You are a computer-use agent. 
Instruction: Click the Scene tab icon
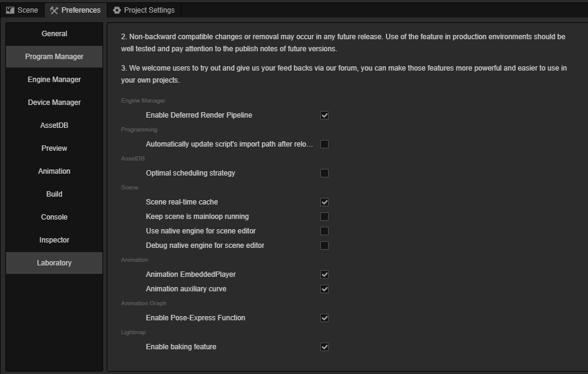tap(10, 10)
